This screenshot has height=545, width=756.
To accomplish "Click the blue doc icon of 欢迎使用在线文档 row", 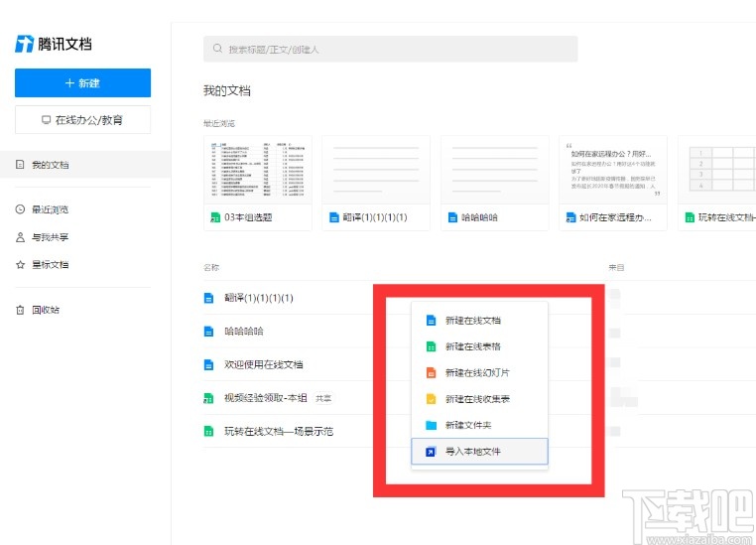I will [208, 364].
